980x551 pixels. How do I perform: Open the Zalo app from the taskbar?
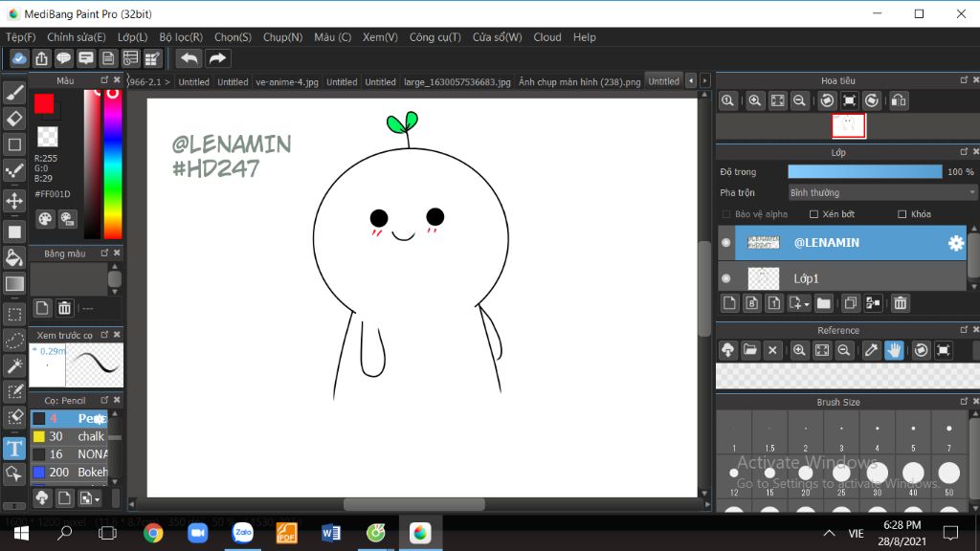242,533
